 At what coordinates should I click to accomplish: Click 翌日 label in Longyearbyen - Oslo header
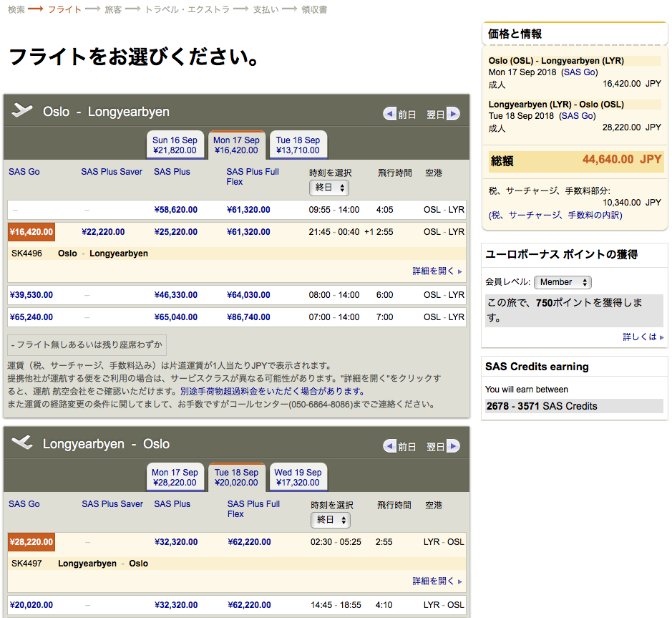coord(435,447)
